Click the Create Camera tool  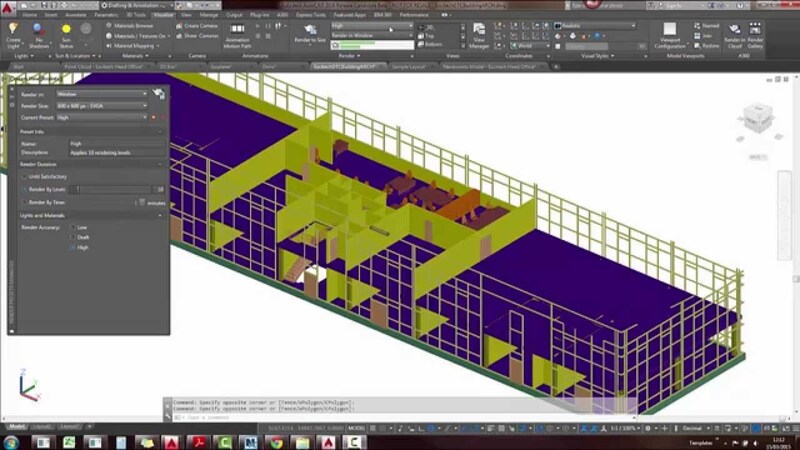(200, 25)
